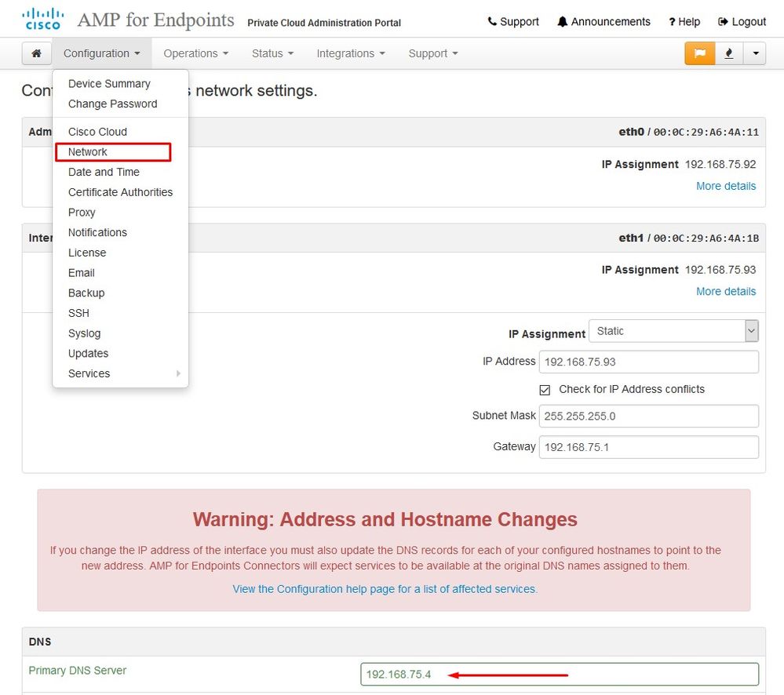Collapse the Configuration menu
Image resolution: width=784 pixels, height=695 pixels.
pos(101,53)
